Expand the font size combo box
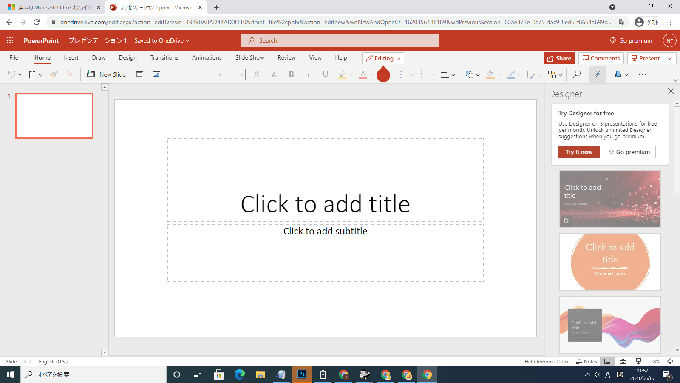 [x=241, y=75]
